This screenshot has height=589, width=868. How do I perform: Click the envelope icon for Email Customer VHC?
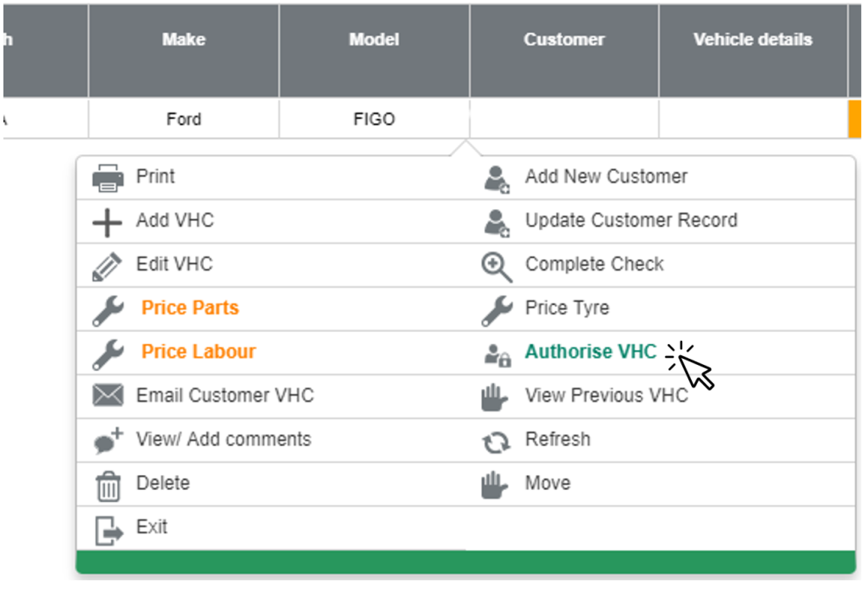click(x=108, y=396)
